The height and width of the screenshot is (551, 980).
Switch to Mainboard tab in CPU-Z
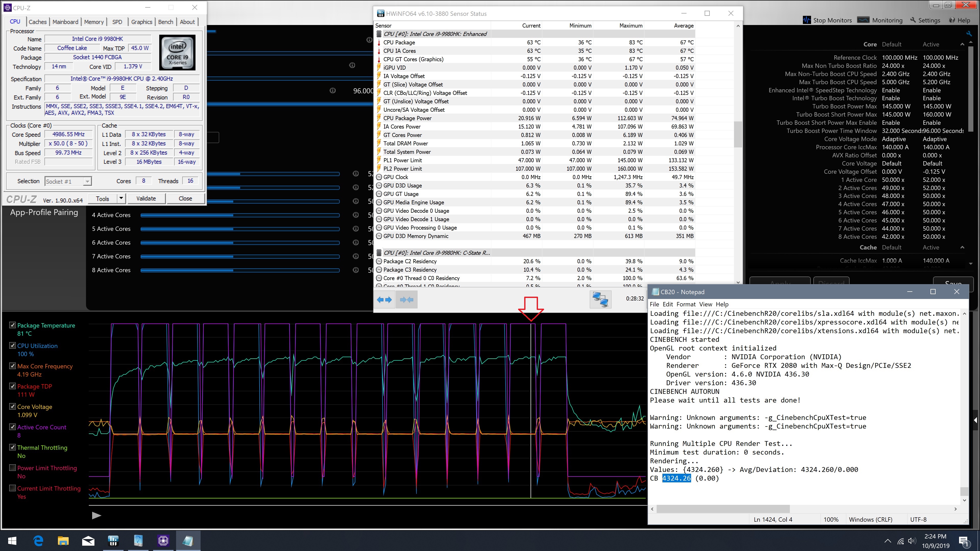click(x=65, y=22)
